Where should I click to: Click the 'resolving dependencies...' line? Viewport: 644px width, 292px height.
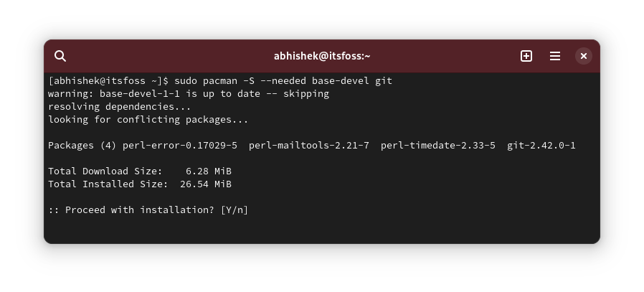[120, 107]
